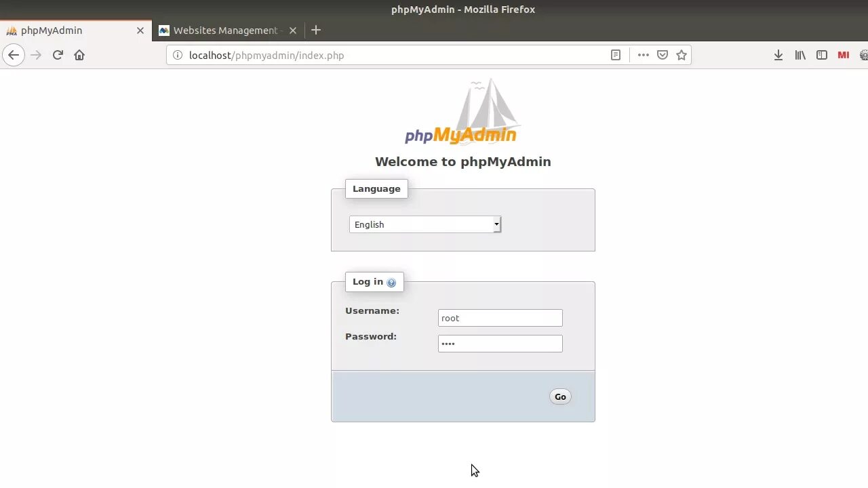Screen dimensions: 868x488
Task: Open a new tab with plus button
Action: click(x=315, y=30)
